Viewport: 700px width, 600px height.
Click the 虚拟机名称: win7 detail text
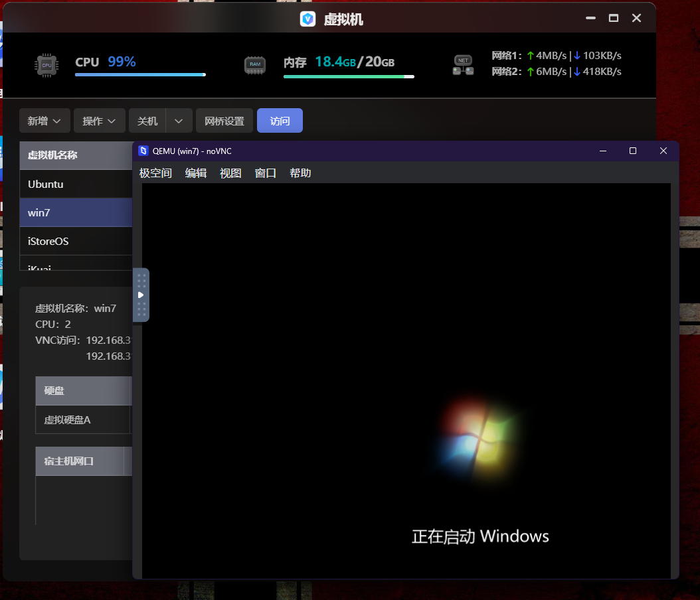click(x=76, y=308)
